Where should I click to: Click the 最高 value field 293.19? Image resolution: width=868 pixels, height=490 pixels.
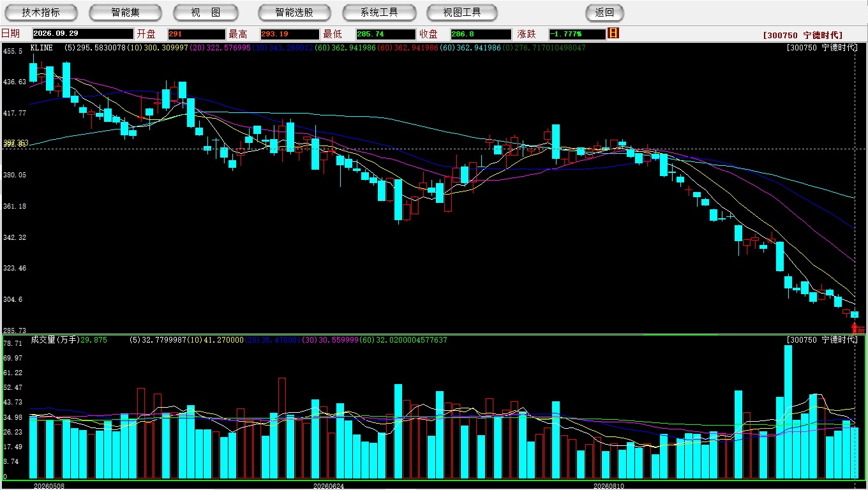coord(289,34)
